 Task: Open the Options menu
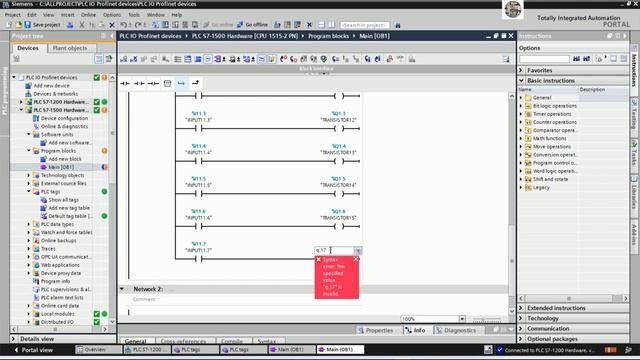click(x=112, y=15)
